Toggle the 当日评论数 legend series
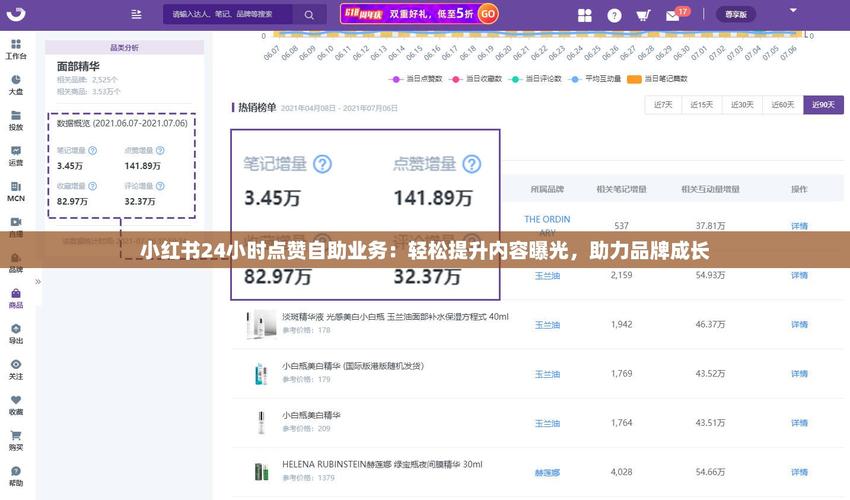This screenshot has height=500, width=850. [535, 79]
